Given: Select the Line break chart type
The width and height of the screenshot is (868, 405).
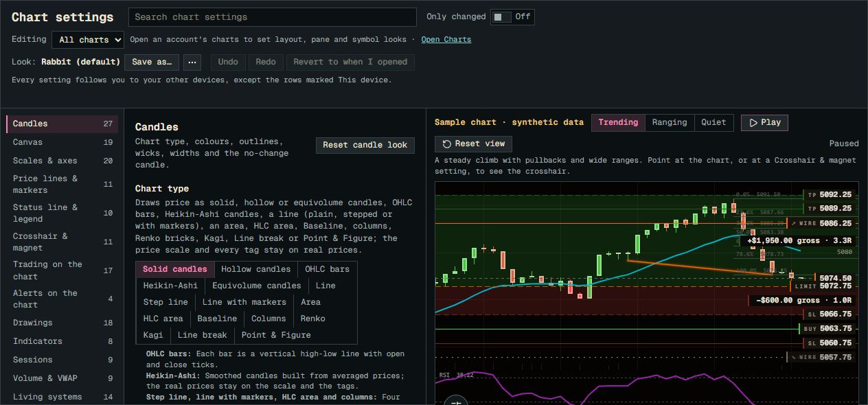Looking at the screenshot, I should (x=202, y=335).
